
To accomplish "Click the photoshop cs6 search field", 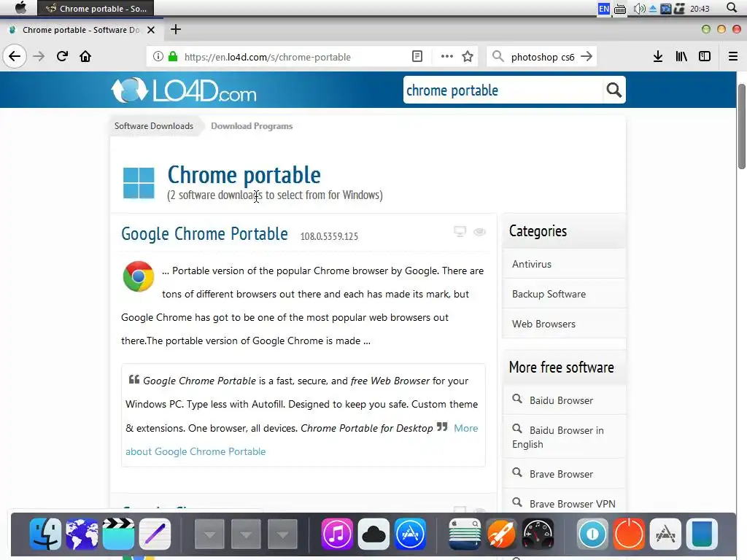I will coord(543,57).
